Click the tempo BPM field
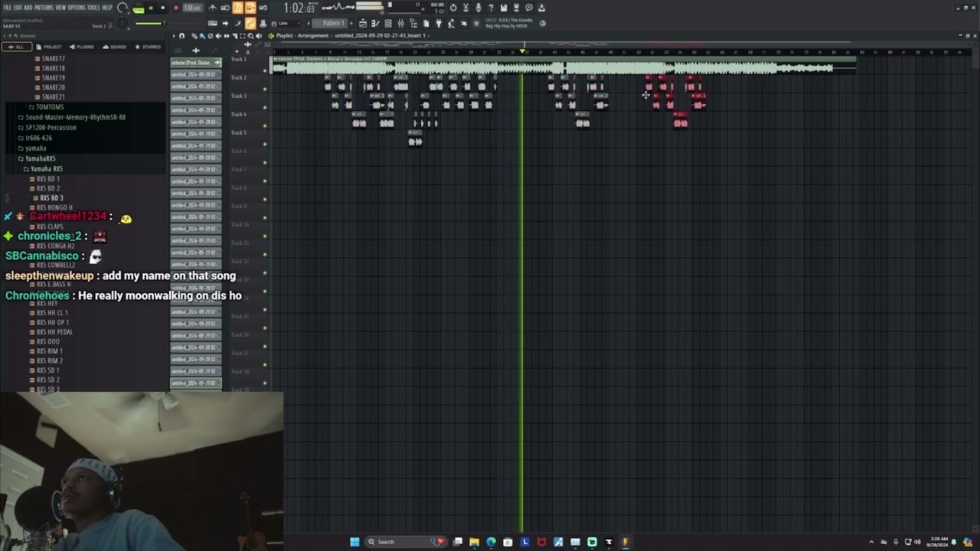The height and width of the screenshot is (551, 980). click(x=192, y=8)
